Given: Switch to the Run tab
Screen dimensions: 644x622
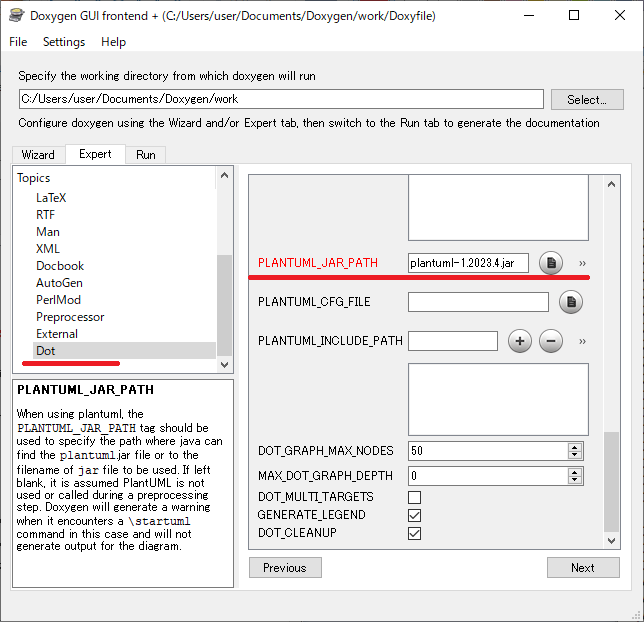Looking at the screenshot, I should pyautogui.click(x=146, y=155).
